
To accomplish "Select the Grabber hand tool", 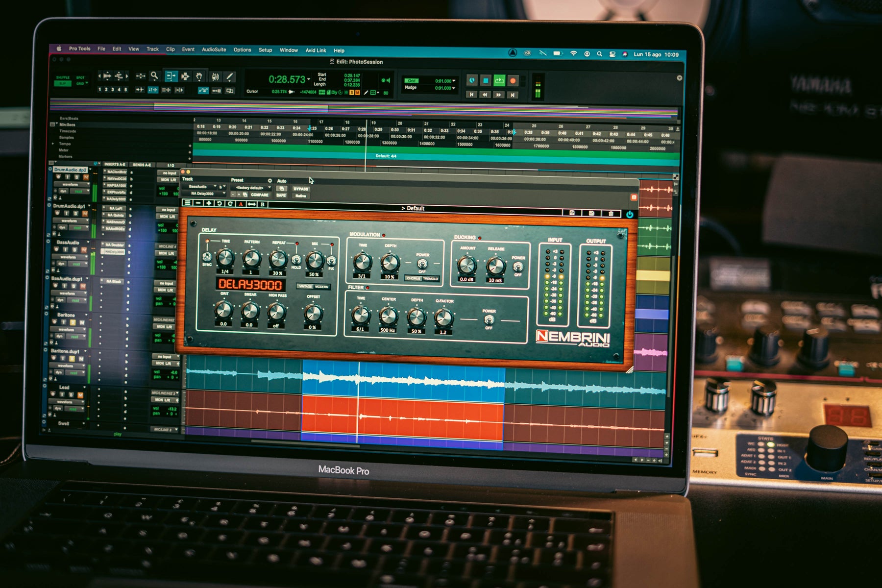I will point(199,76).
